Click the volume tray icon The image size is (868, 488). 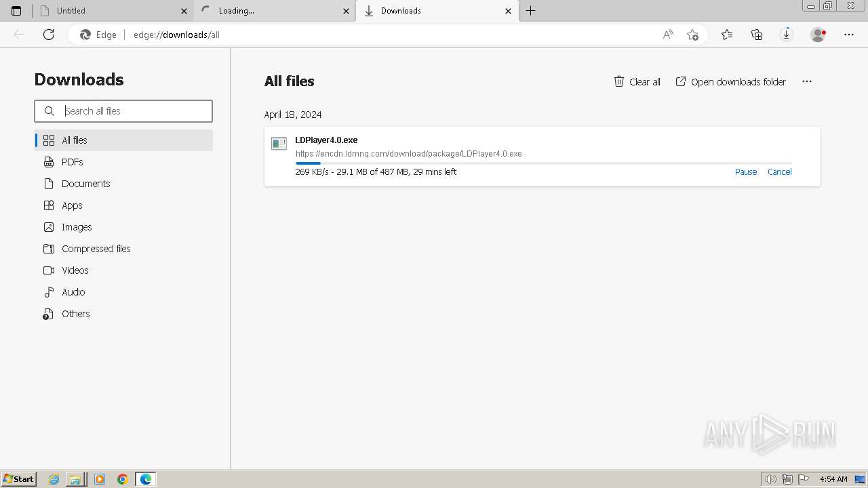point(771,479)
